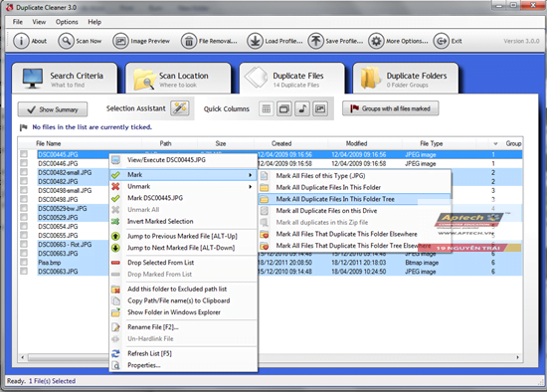The width and height of the screenshot is (547, 392).
Task: Choose Mark All Duplicate Files In This Folder Tree
Action: click(x=355, y=199)
